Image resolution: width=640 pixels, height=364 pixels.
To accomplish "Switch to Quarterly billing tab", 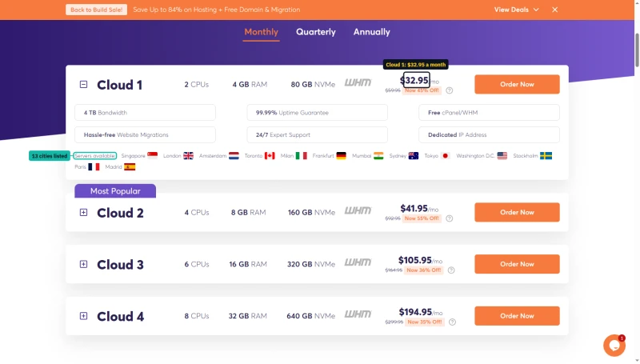I will [x=316, y=32].
